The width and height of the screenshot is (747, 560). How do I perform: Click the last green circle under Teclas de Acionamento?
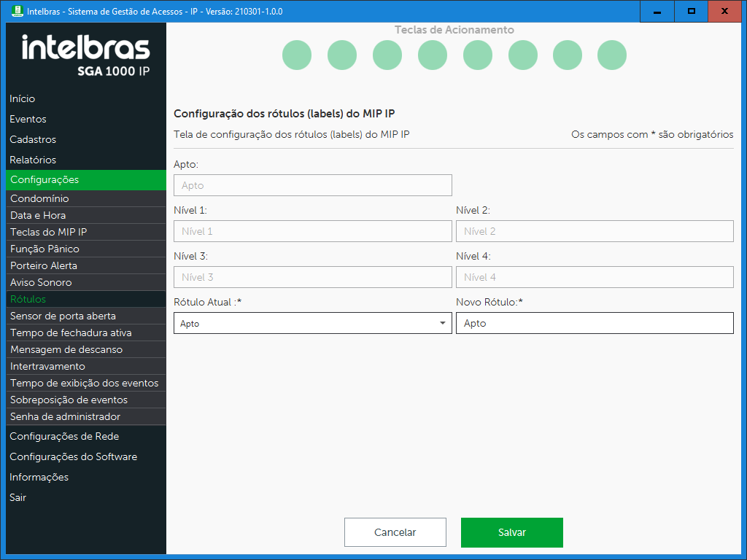[612, 55]
